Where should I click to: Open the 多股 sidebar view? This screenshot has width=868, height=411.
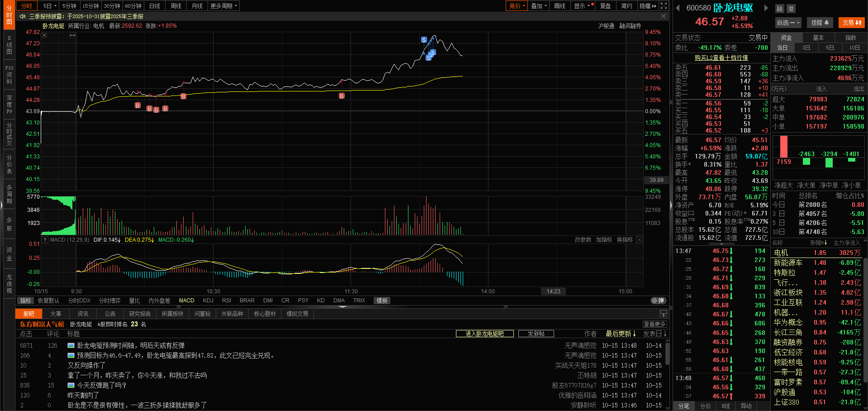(x=9, y=224)
